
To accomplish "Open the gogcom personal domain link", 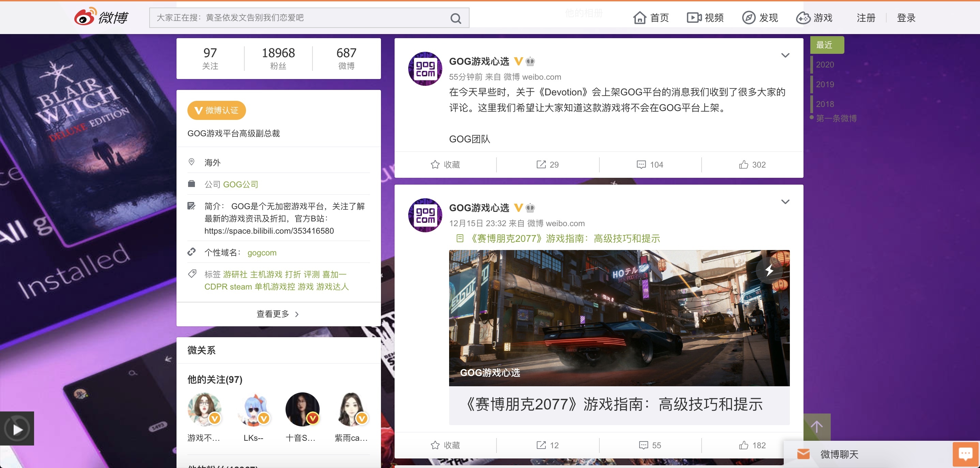I will click(262, 253).
